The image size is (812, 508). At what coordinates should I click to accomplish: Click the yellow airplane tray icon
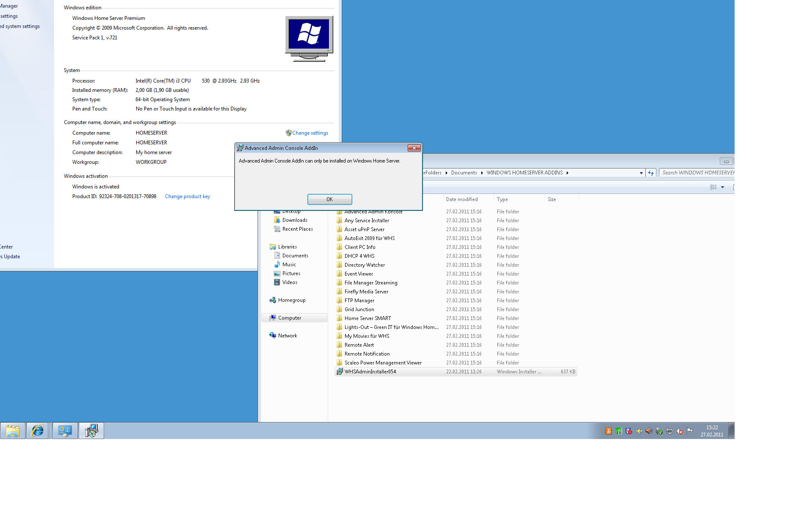point(639,431)
